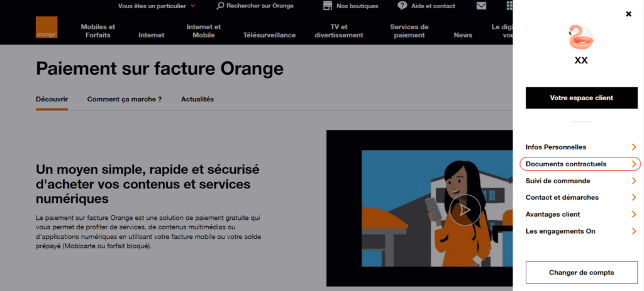The height and width of the screenshot is (291, 644).
Task: Open the Infos Personnelles link
Action: [556, 147]
